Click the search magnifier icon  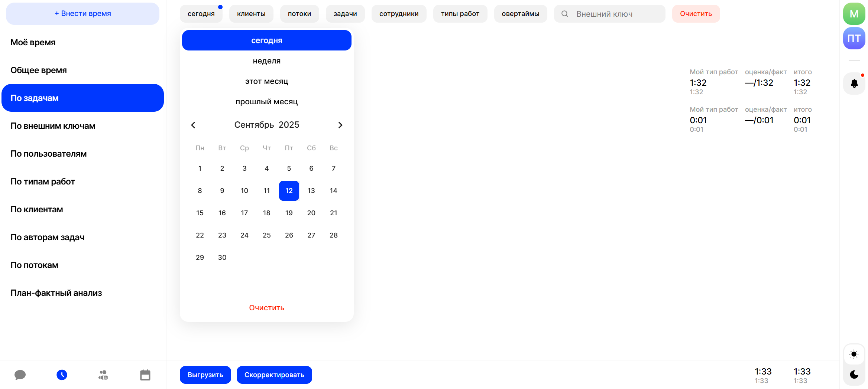(x=564, y=14)
